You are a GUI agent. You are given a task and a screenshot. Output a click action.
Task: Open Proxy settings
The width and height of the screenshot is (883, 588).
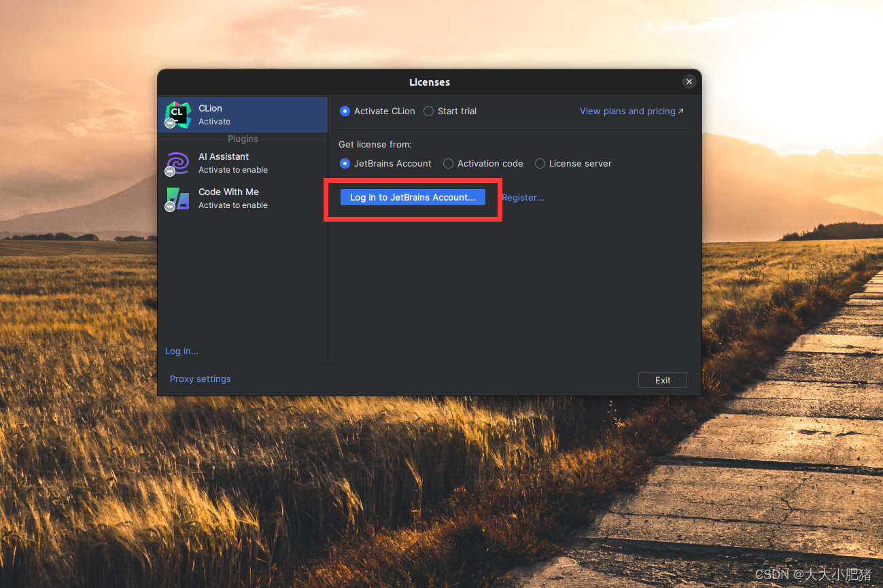tap(201, 379)
